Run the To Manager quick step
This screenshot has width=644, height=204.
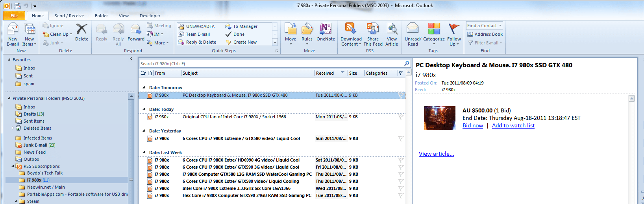[x=242, y=26]
